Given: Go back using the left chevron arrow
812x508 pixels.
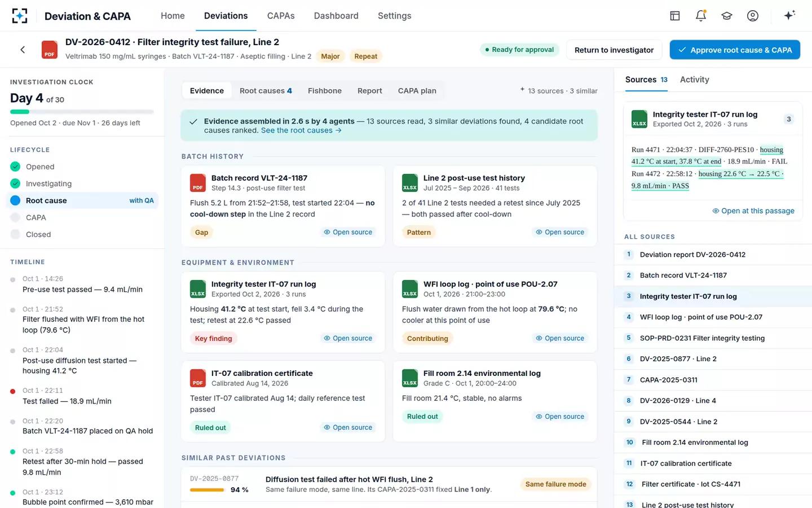Looking at the screenshot, I should pyautogui.click(x=23, y=50).
